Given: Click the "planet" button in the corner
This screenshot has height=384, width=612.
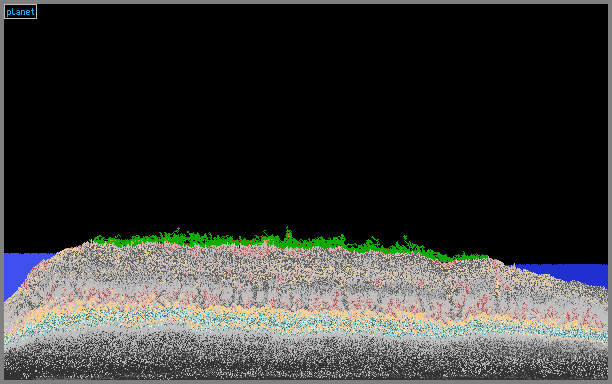Looking at the screenshot, I should click(x=20, y=12).
